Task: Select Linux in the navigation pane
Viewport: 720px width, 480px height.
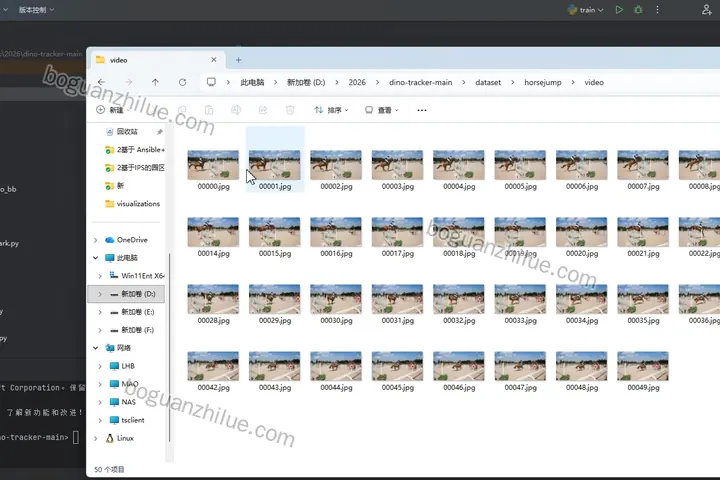Action: tap(119, 438)
